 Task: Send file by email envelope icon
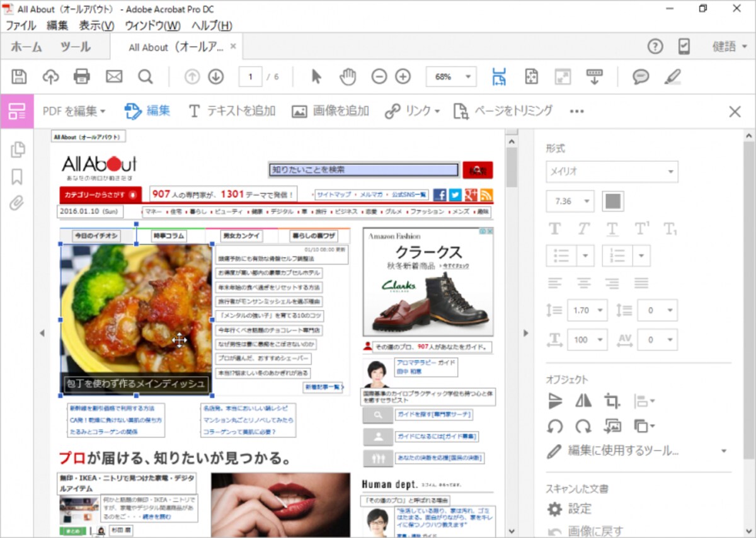pos(114,77)
